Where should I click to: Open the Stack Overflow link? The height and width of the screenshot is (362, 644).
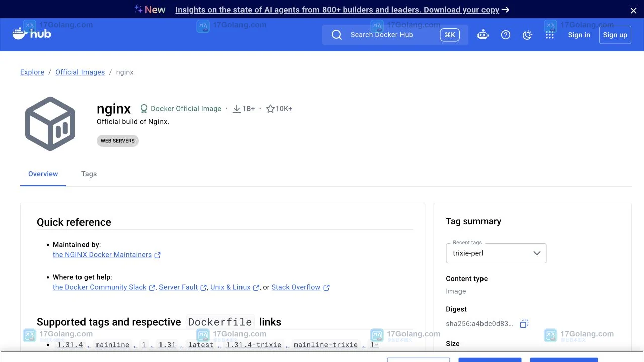tap(296, 287)
